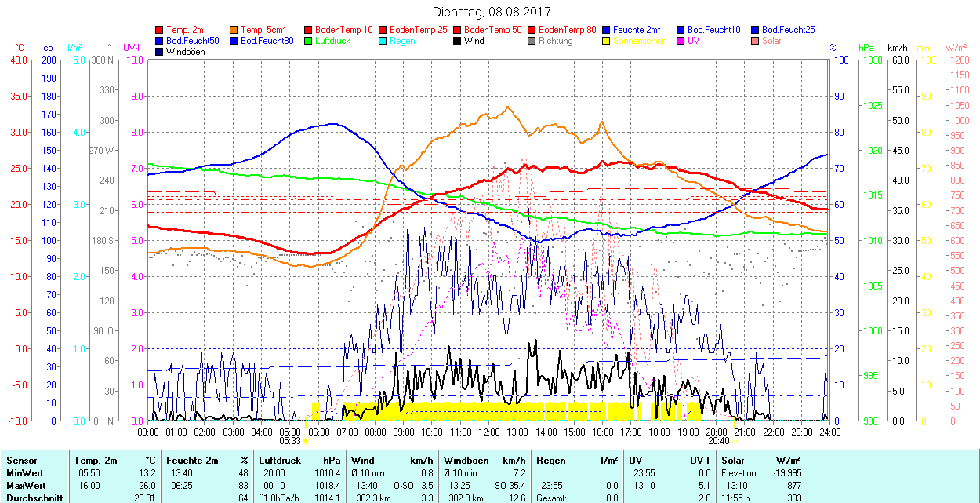Select the Bod.Feucht25 legend label

point(788,30)
